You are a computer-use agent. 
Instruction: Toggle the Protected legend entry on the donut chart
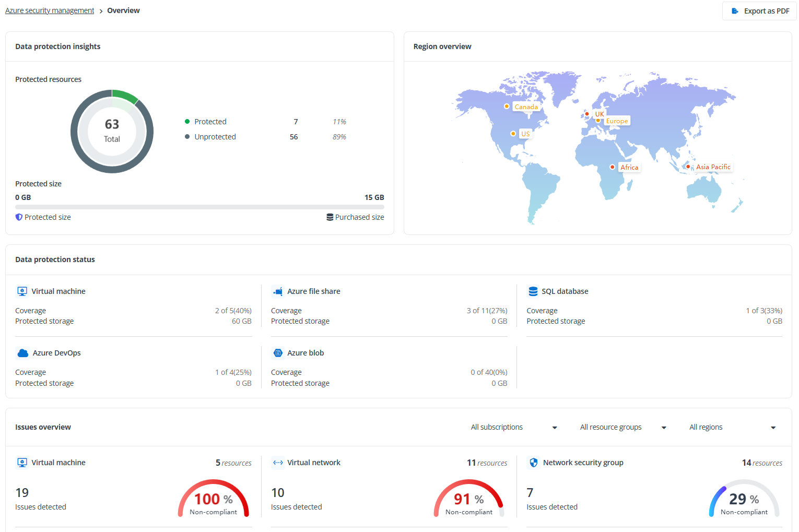point(205,121)
